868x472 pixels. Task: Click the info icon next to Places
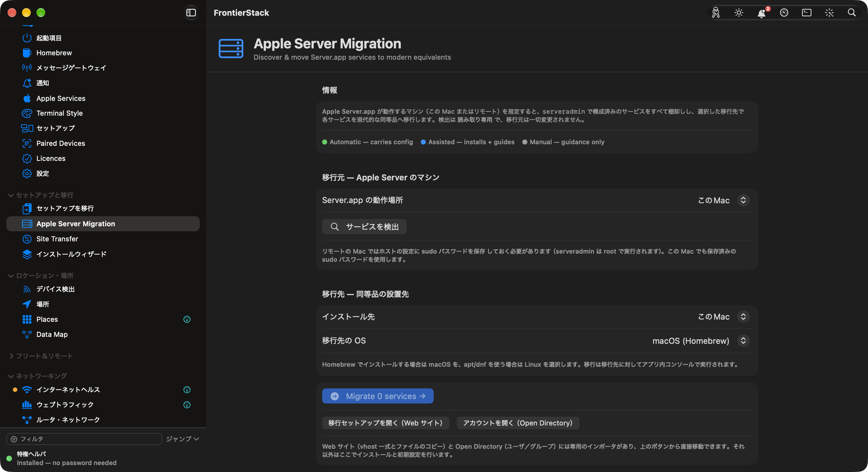tap(187, 319)
